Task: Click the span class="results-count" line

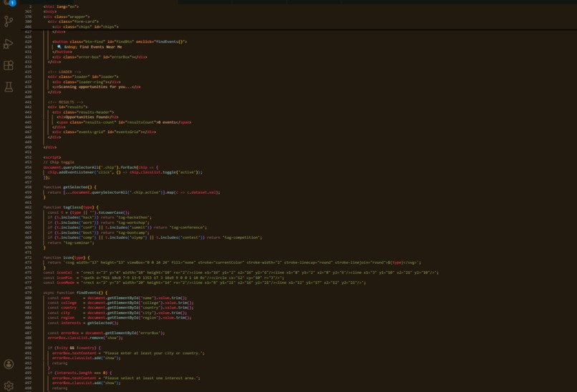Action: click(x=124, y=122)
